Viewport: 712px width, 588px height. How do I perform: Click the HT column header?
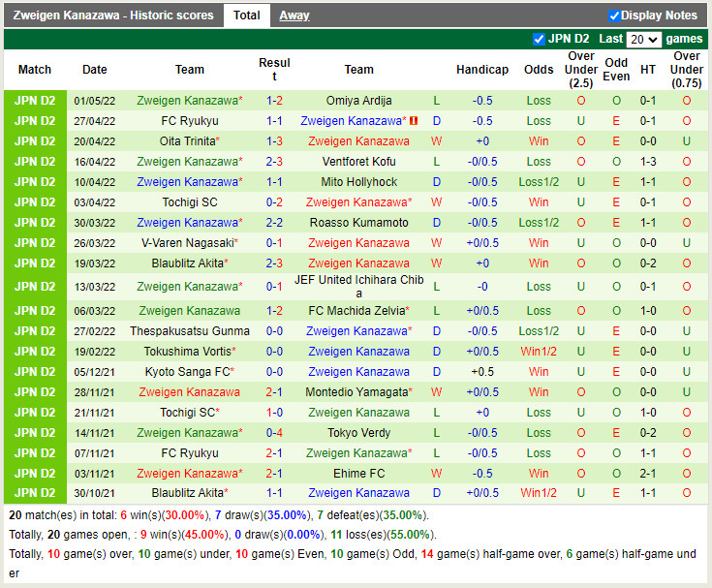pyautogui.click(x=647, y=70)
